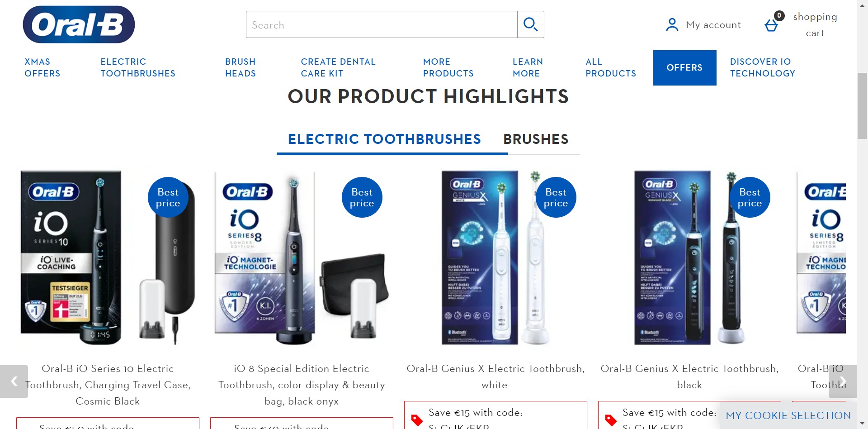Expand the Brush Heads nav menu
868x429 pixels.
[x=241, y=67]
